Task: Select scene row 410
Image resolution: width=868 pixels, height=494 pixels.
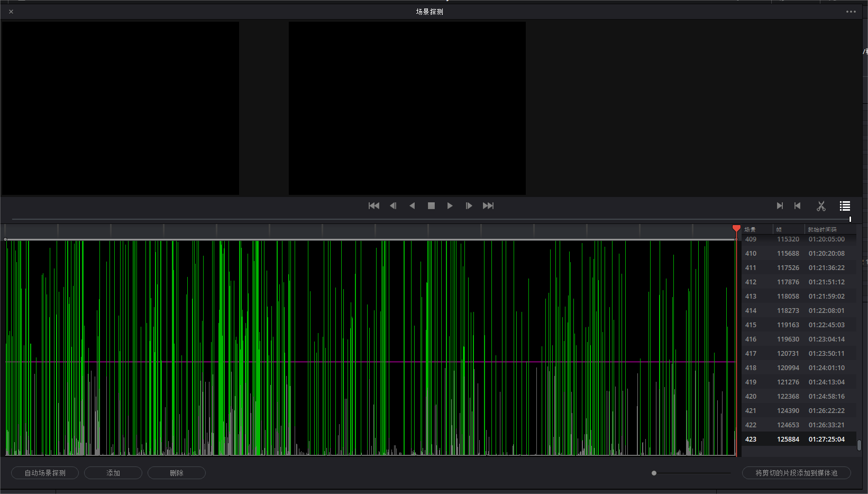Action: click(x=799, y=254)
